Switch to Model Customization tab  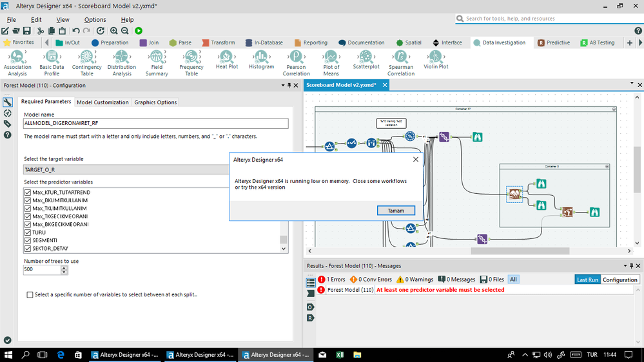102,102
